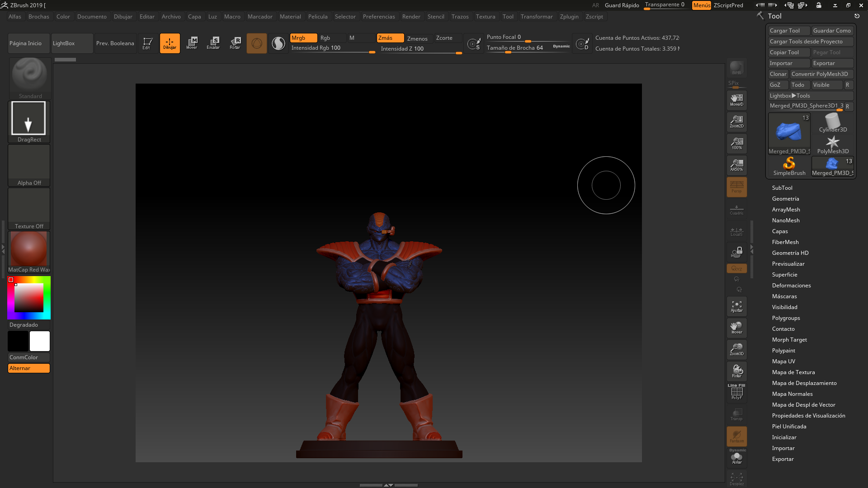The image size is (868, 488).
Task: Click the PolyF line fill icon
Action: pyautogui.click(x=736, y=392)
